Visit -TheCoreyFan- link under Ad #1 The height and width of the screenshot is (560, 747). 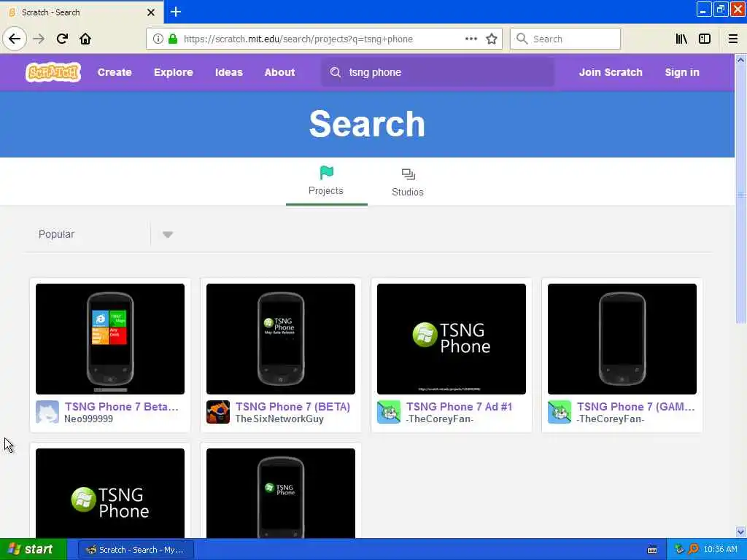click(439, 419)
